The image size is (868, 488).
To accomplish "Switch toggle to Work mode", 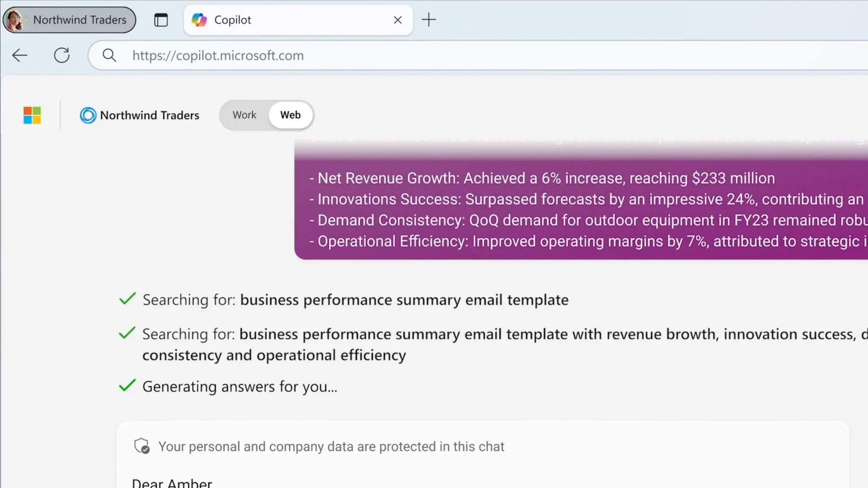I will (244, 115).
